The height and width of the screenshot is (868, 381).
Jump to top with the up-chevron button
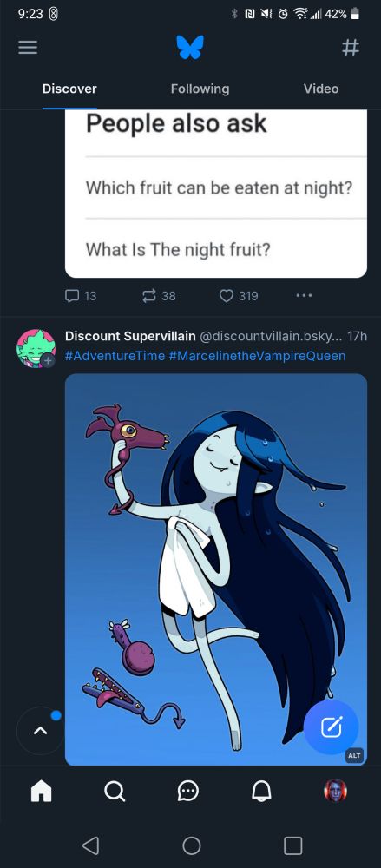pyautogui.click(x=40, y=731)
